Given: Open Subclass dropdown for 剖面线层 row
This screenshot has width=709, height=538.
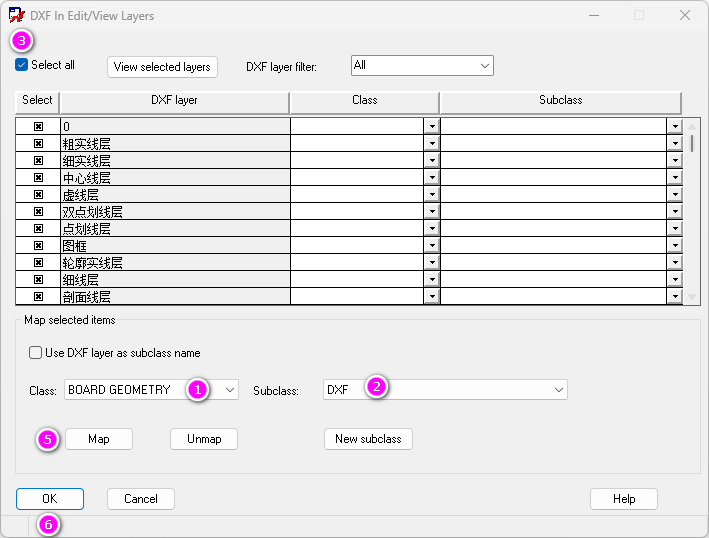Looking at the screenshot, I should 675,297.
